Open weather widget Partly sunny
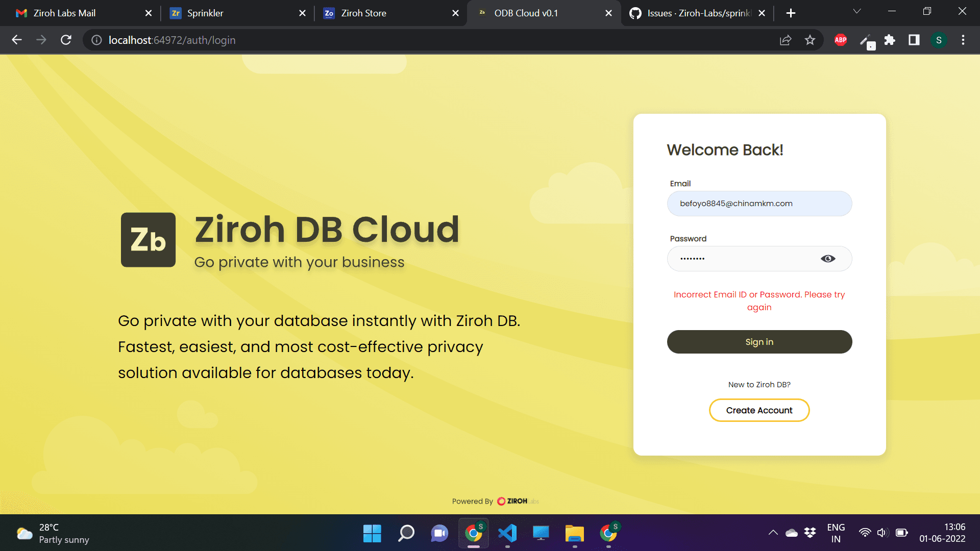Viewport: 980px width, 551px height. 53,534
